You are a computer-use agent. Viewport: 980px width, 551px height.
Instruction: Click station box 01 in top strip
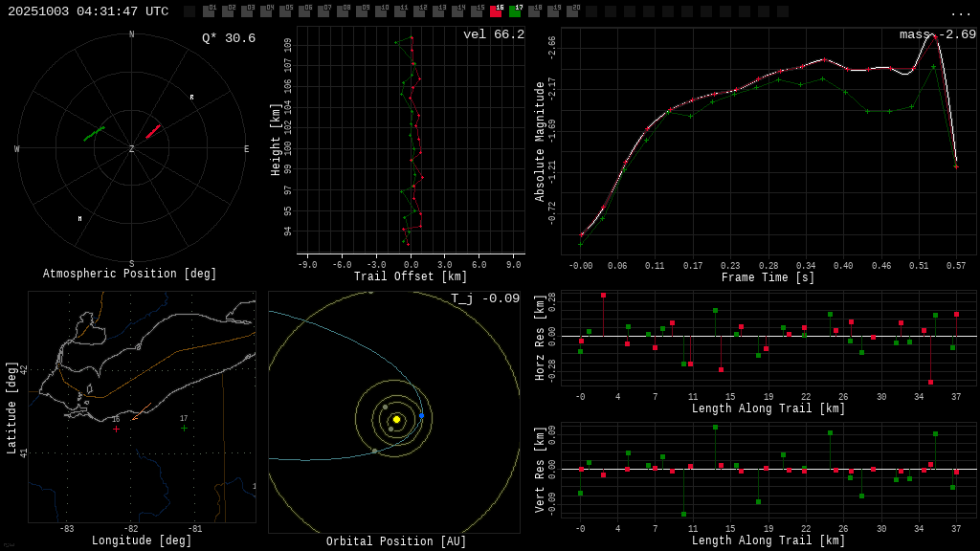(209, 11)
